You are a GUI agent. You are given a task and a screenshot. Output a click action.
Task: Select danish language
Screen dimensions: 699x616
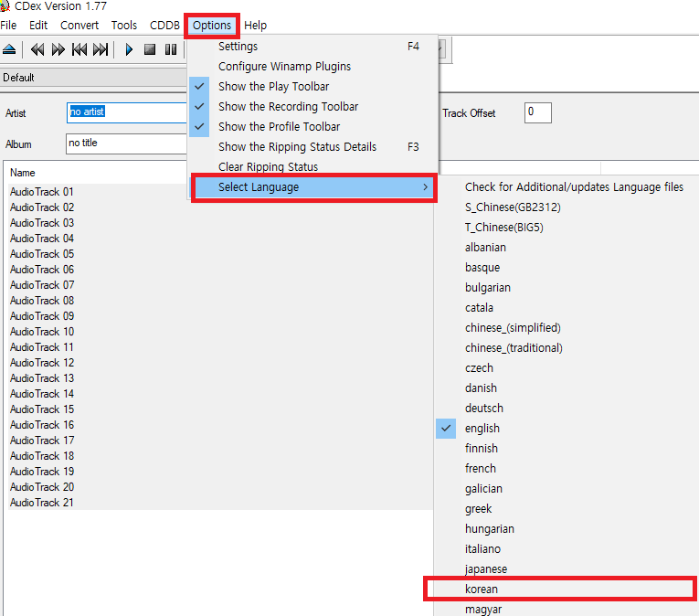tap(567, 388)
